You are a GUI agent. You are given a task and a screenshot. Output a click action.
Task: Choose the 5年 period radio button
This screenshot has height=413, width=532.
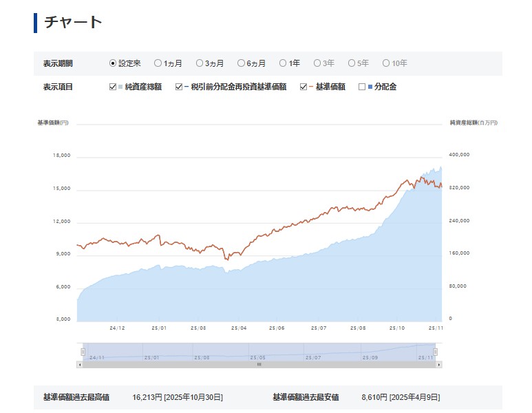[352, 63]
